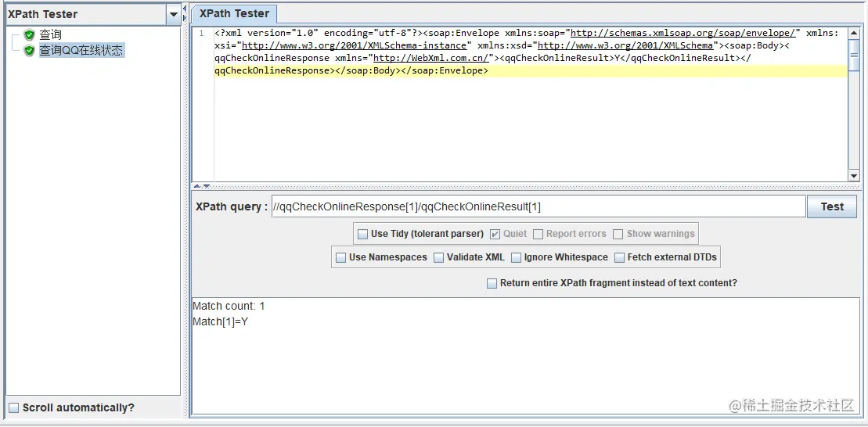
Task: Click line number 1 in XML gutter
Action: coord(201,33)
